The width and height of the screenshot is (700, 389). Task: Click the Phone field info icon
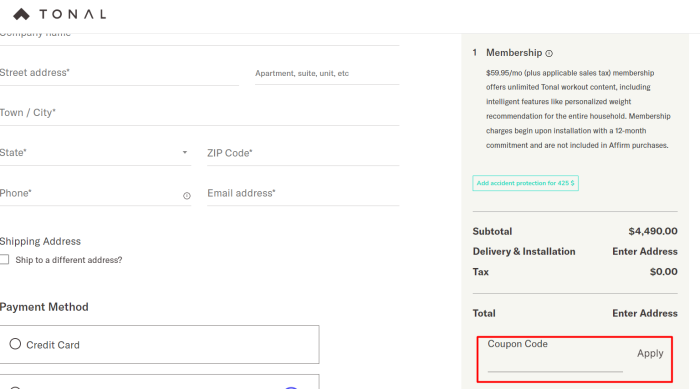(x=187, y=196)
